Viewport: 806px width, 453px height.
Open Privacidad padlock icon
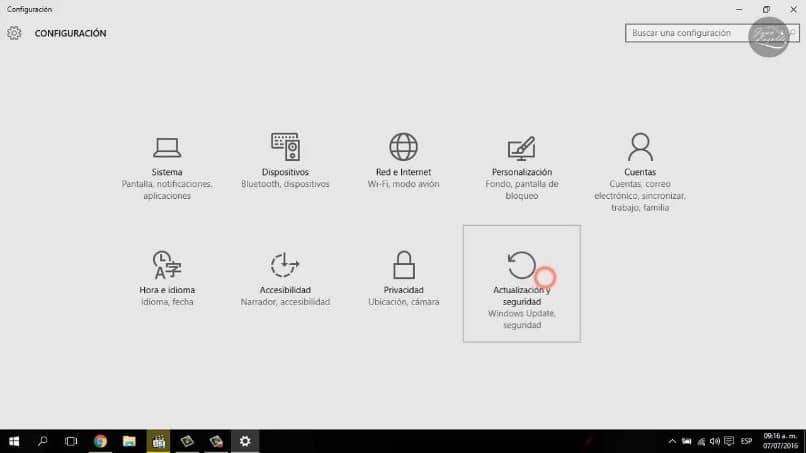(x=404, y=265)
